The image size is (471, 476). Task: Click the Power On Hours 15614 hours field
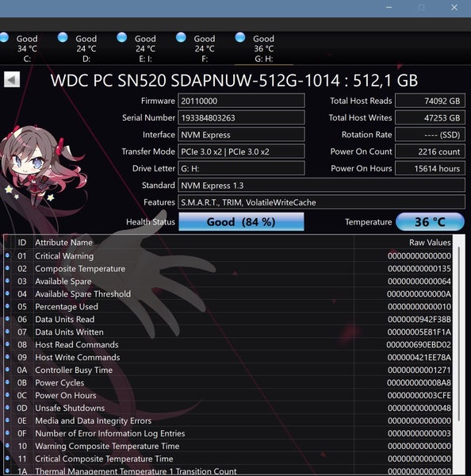[430, 168]
